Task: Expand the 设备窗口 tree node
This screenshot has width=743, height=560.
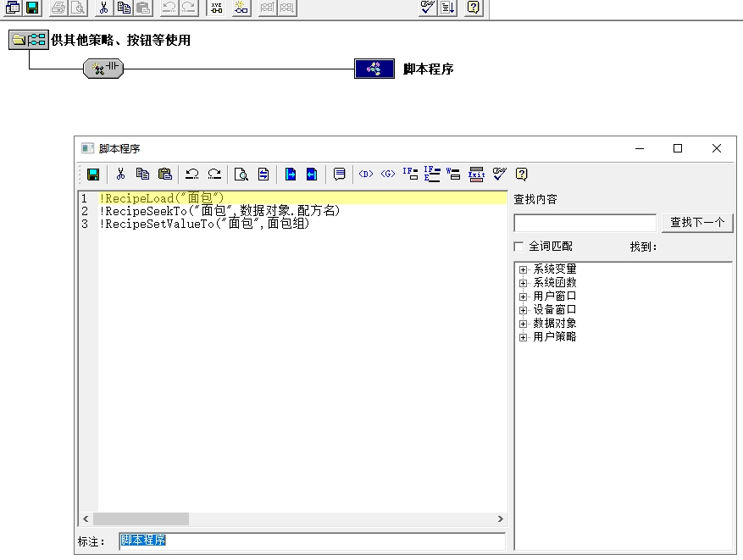Action: click(523, 310)
